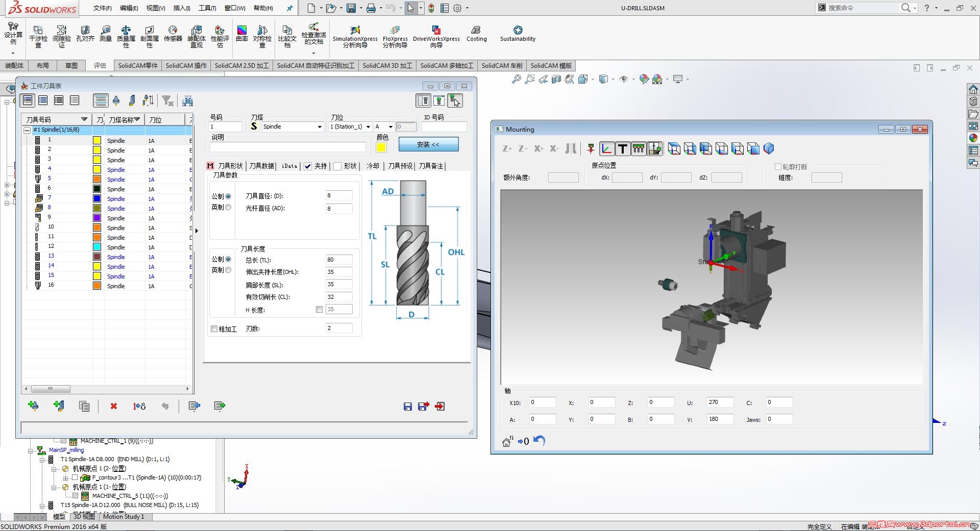Image resolution: width=980 pixels, height=531 pixels.
Task: Collapse the #1 Spindle(1/16/8) group
Action: click(27, 130)
